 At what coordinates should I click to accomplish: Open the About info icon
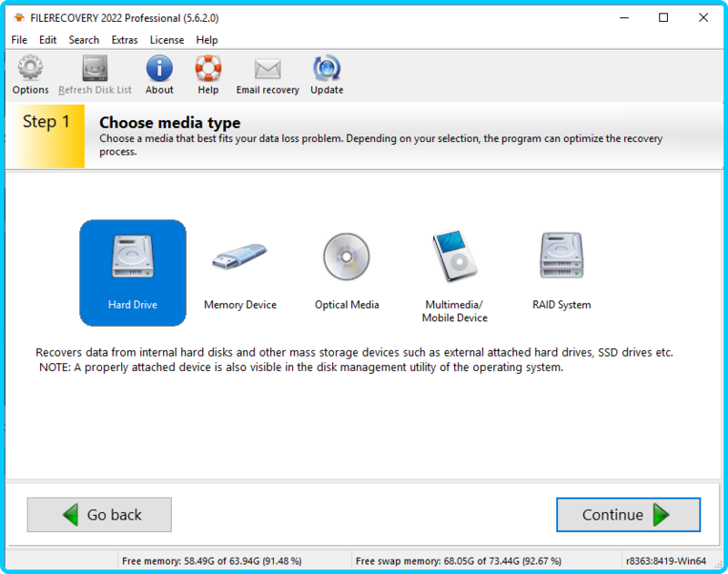click(159, 68)
